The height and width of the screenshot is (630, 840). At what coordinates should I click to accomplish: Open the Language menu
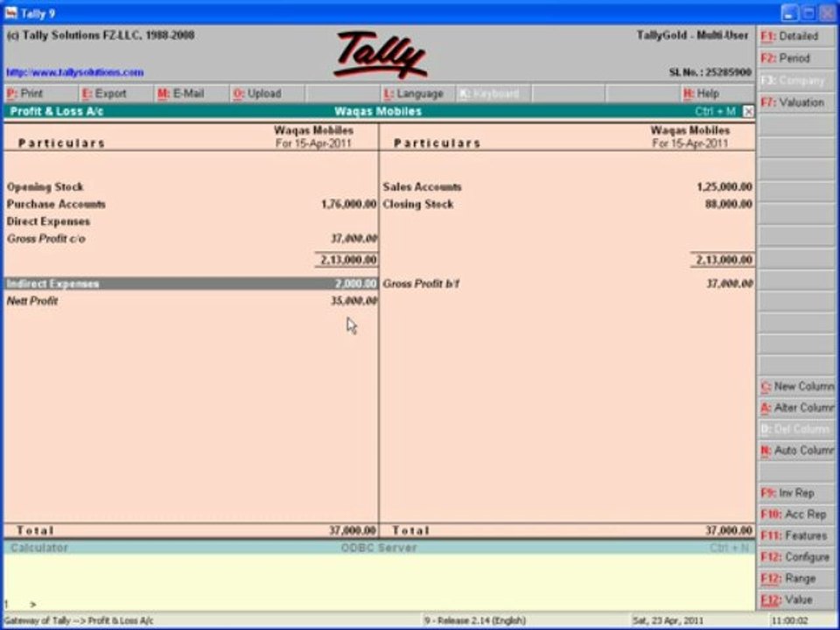(x=417, y=94)
